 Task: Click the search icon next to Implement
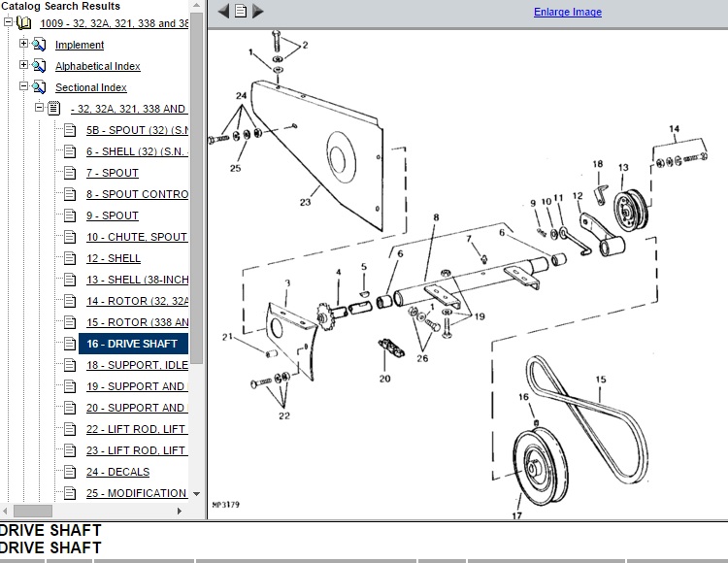pos(39,45)
